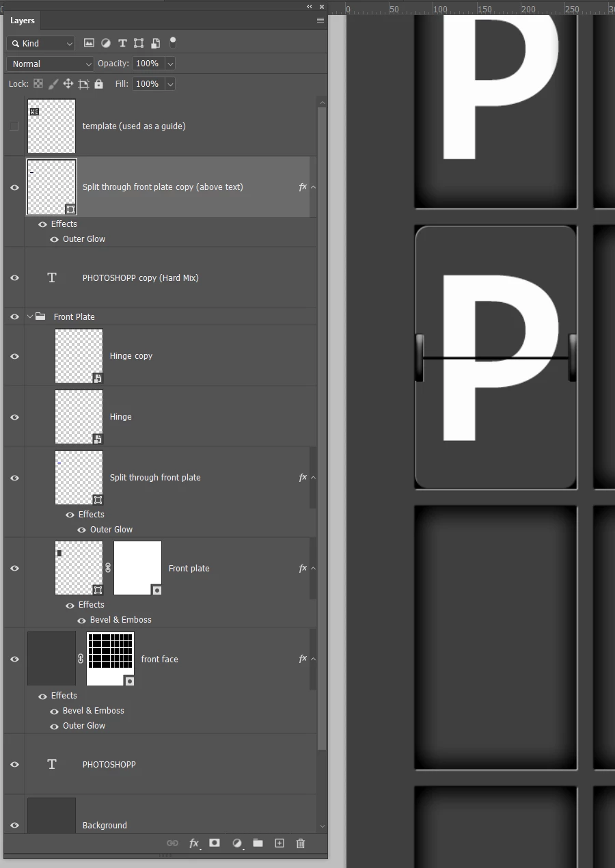Screen dimensions: 615x868
Task: Click mask link icon on Front plate
Action: [x=108, y=568]
